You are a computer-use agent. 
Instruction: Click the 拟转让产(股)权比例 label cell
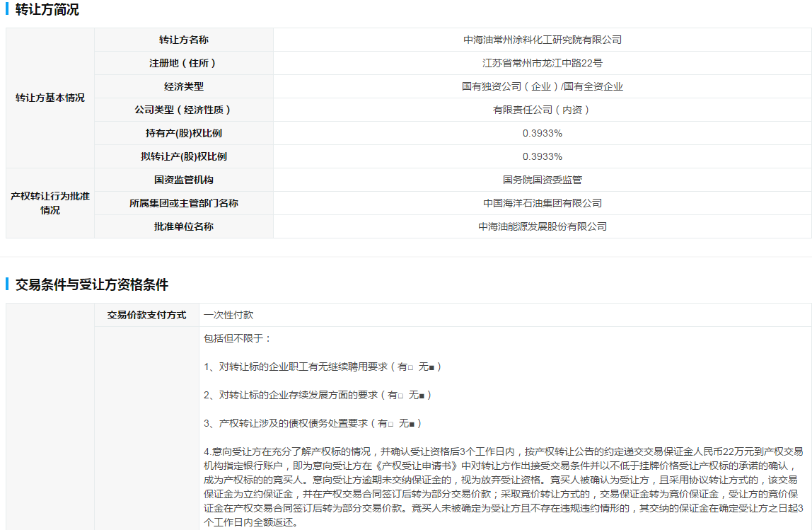(184, 156)
